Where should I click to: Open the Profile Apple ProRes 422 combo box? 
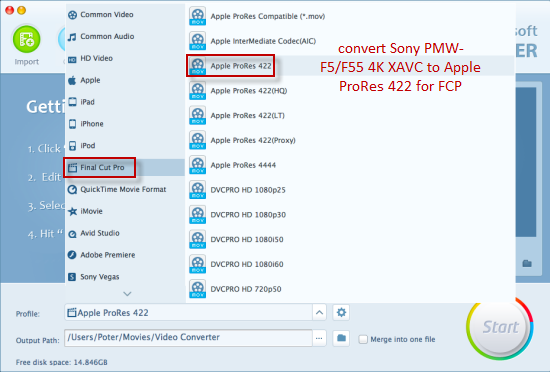coord(188,312)
